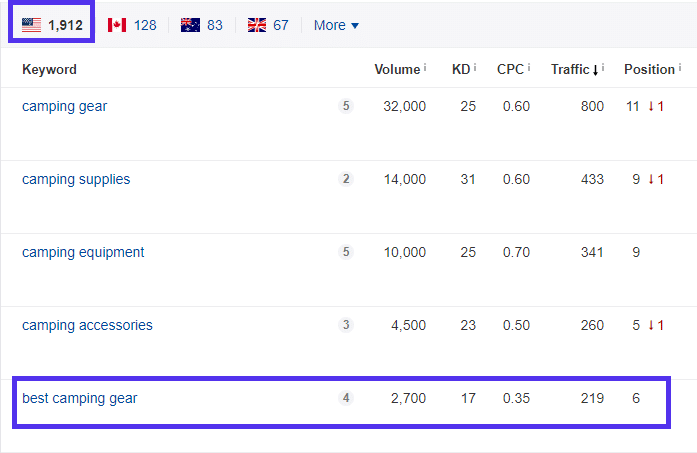Click the Traffic column info icon
This screenshot has height=453, width=697.
click(x=603, y=68)
